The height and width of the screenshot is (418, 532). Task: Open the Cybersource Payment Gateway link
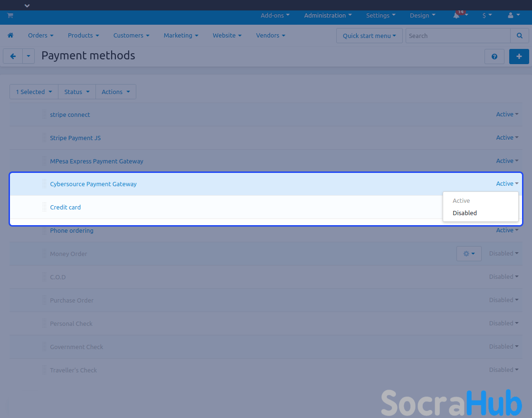tap(93, 184)
